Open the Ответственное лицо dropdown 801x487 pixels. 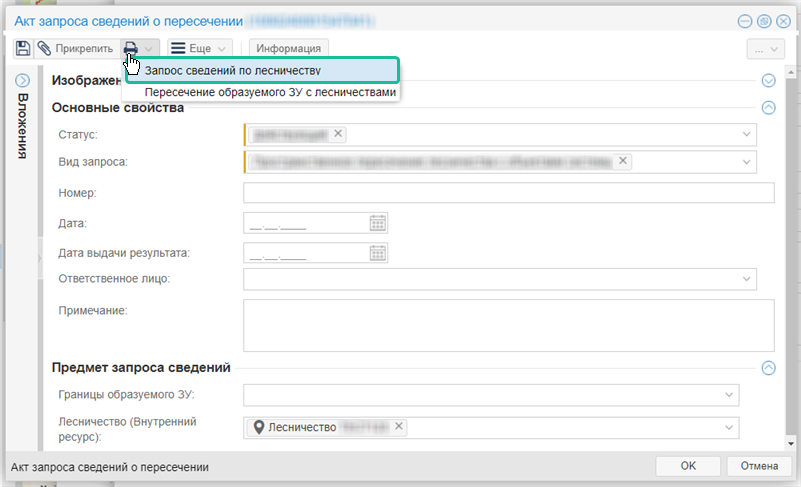[746, 278]
